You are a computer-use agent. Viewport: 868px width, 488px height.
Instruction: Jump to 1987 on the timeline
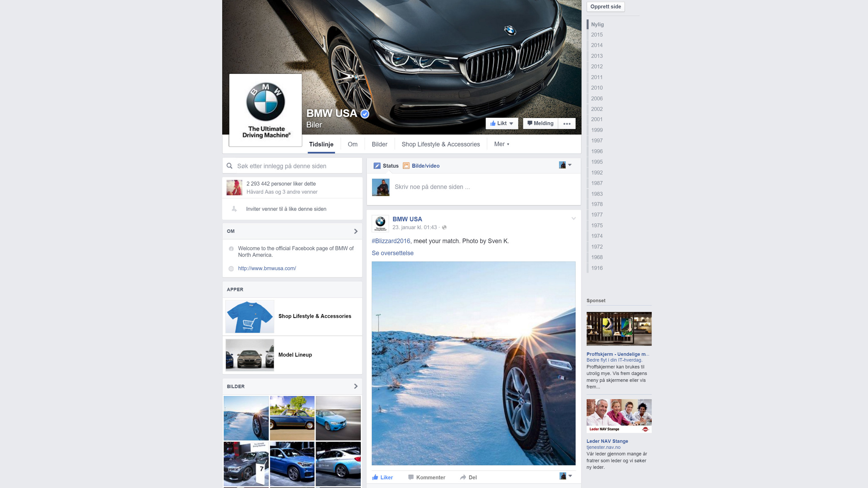[597, 183]
